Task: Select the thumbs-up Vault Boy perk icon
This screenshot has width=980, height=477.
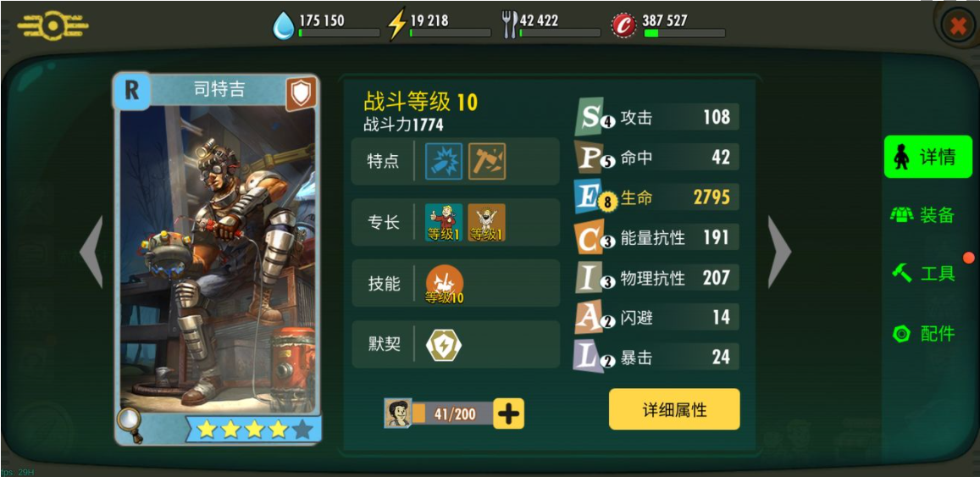Action: point(444,223)
